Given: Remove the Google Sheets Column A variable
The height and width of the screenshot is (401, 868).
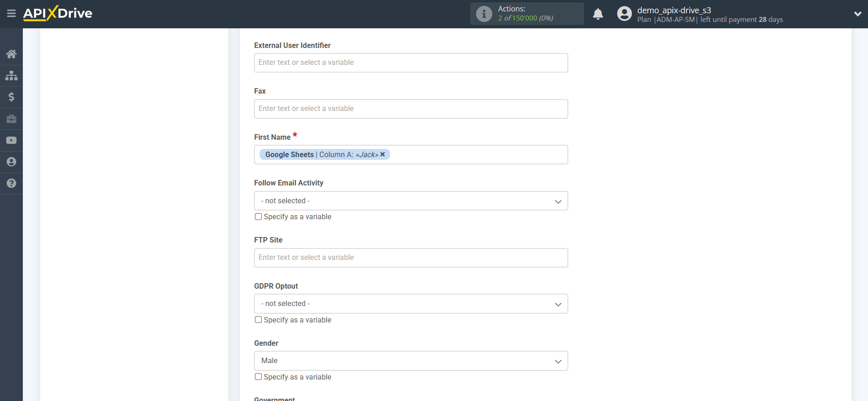Looking at the screenshot, I should tap(383, 154).
